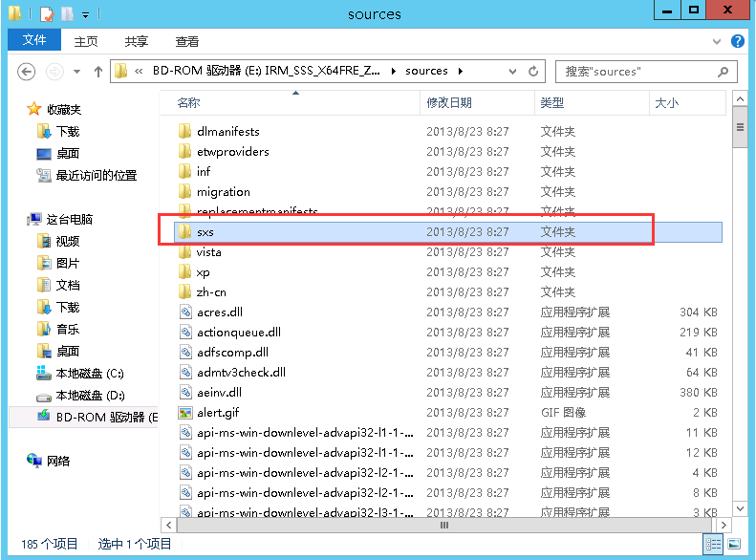Click the Refresh button in address bar
The width and height of the screenshot is (756, 560).
(535, 72)
